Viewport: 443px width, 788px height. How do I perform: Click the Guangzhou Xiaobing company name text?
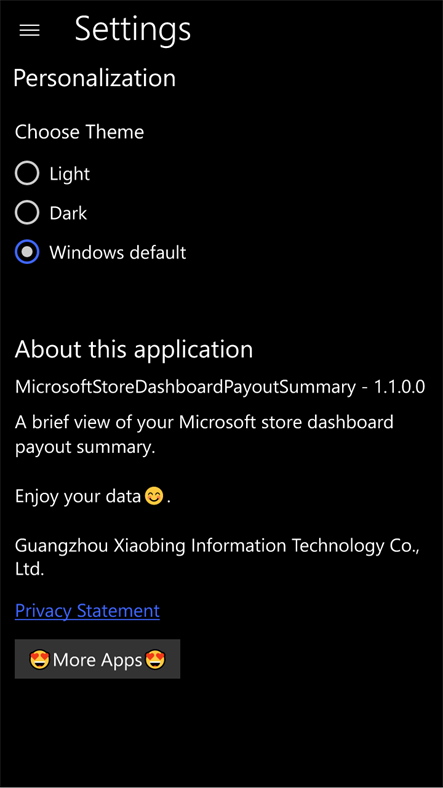pos(217,557)
